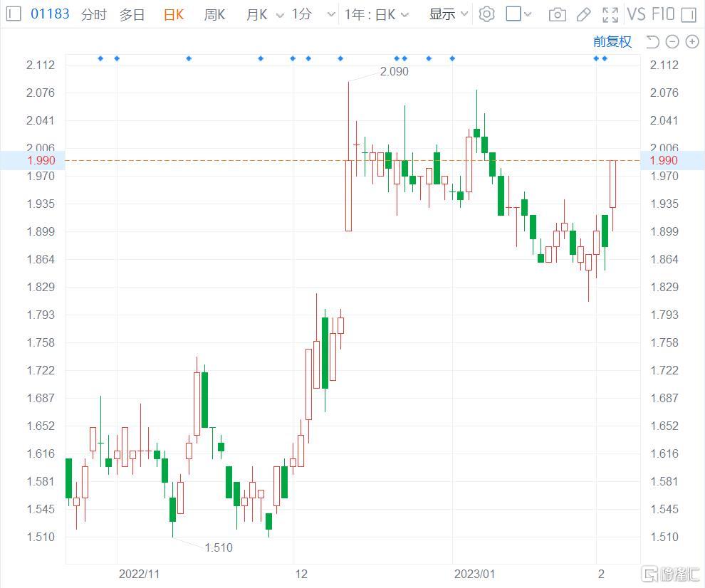Switch to 多日 multi-day tab
This screenshot has height=588, width=705.
(132, 15)
